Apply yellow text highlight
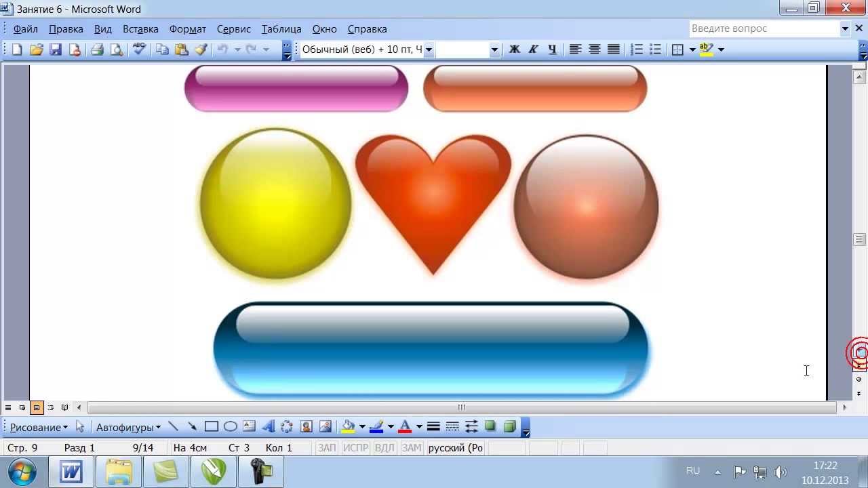This screenshot has width=868, height=488. tap(706, 49)
